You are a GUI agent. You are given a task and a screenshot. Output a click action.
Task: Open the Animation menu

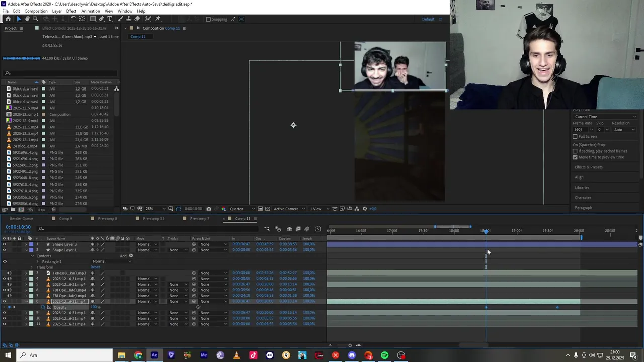click(x=90, y=11)
